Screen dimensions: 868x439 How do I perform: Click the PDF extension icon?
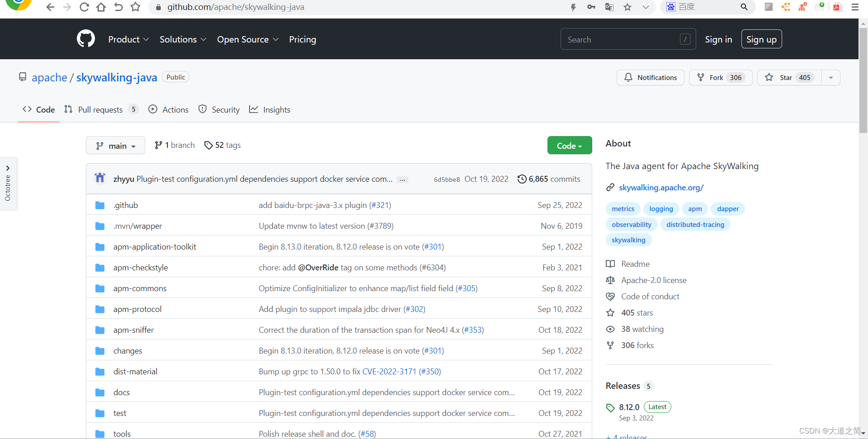(x=837, y=7)
